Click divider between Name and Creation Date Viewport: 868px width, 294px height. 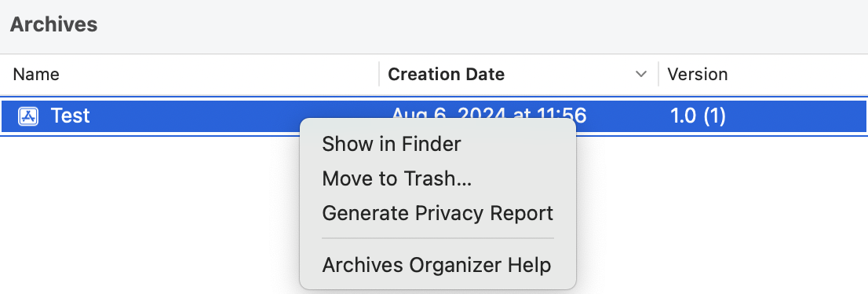tap(379, 75)
